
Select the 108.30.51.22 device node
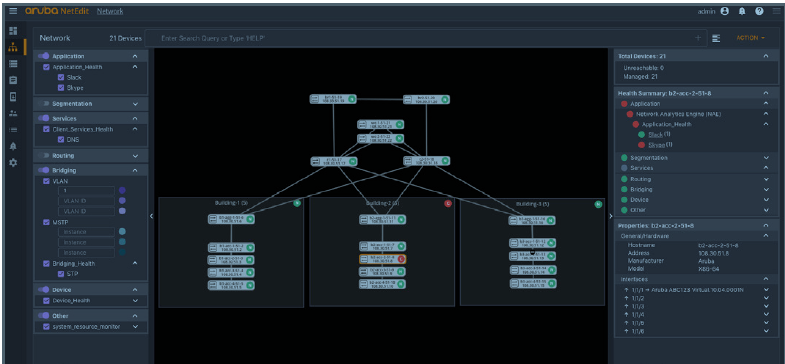(381, 138)
